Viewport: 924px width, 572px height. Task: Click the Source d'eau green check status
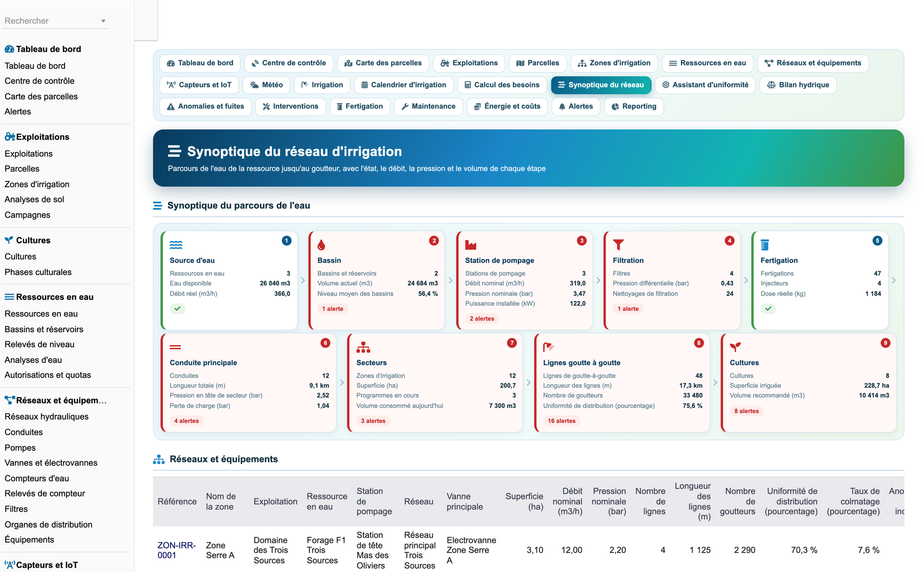[178, 309]
